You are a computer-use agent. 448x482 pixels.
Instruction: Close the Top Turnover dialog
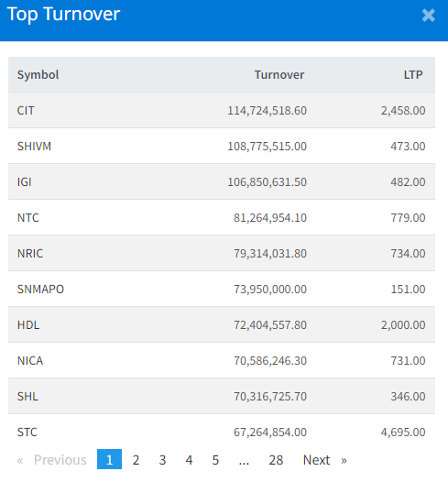pyautogui.click(x=429, y=15)
